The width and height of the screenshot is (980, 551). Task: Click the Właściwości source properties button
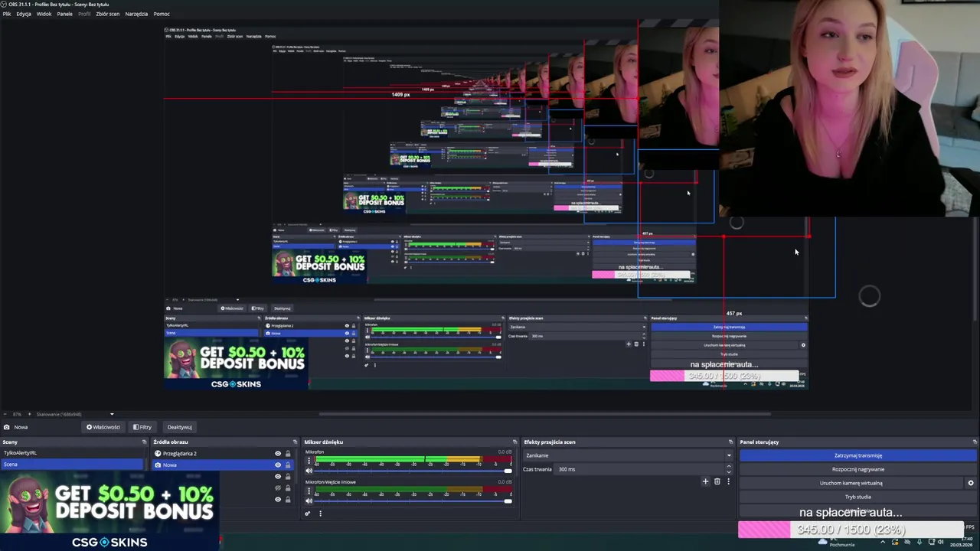(x=103, y=427)
